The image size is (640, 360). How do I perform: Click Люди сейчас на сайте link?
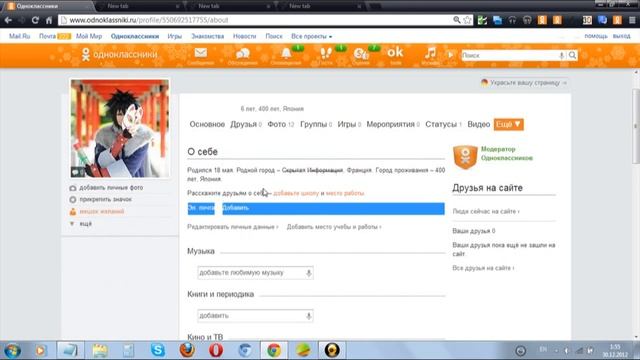(486, 211)
